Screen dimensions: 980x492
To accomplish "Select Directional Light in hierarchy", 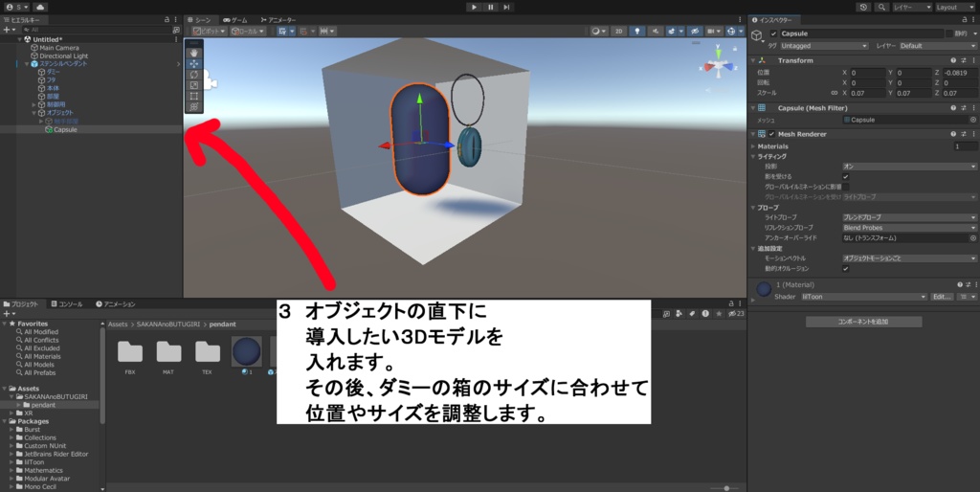I will tap(64, 56).
